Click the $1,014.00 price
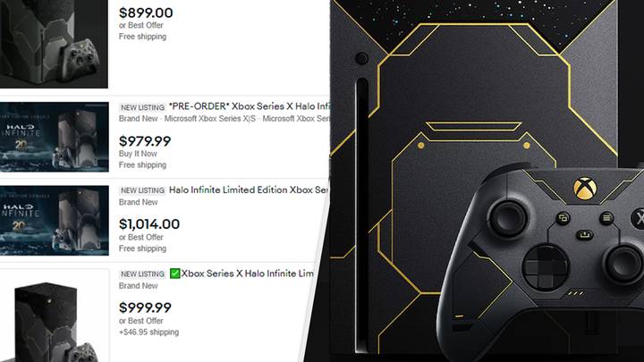 click(x=149, y=223)
